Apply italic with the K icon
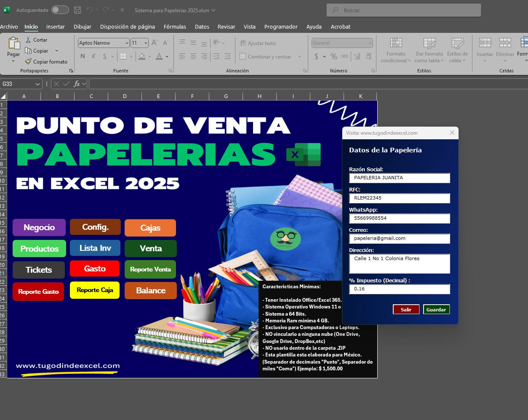528x420 pixels. pyautogui.click(x=93, y=56)
